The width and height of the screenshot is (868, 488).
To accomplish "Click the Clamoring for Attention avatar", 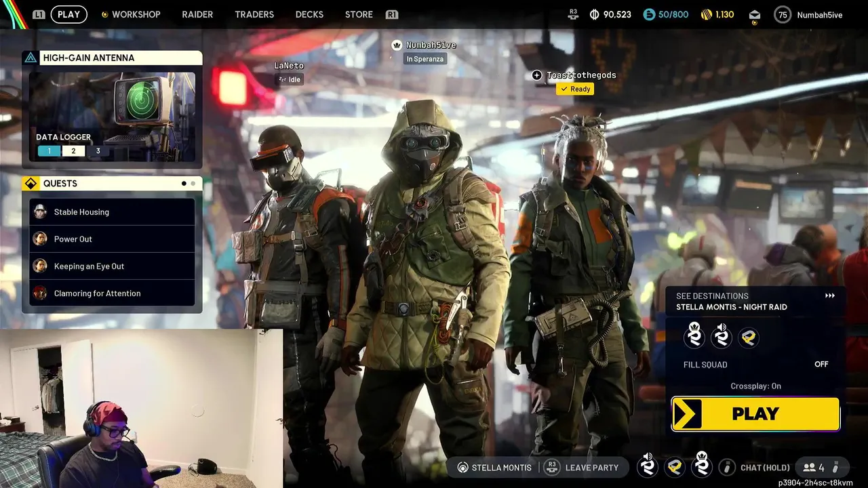I will coord(40,293).
